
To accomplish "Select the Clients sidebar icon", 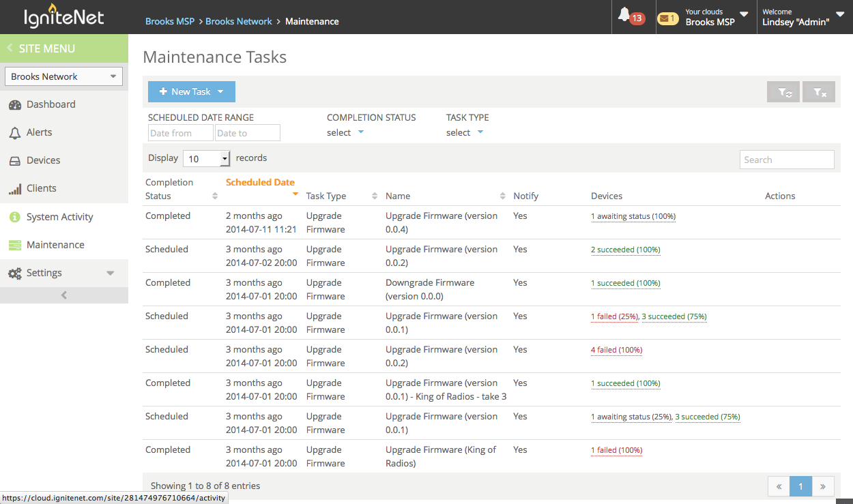I will pyautogui.click(x=15, y=188).
